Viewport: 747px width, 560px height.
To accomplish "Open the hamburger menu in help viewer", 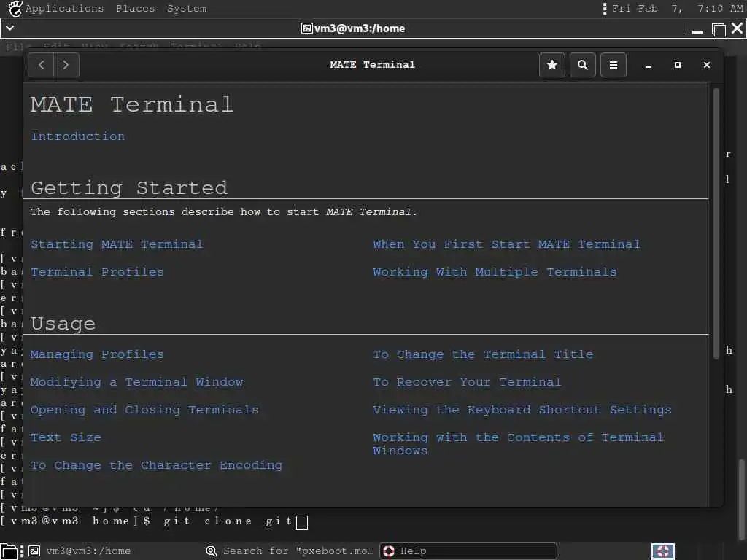I will click(x=614, y=65).
